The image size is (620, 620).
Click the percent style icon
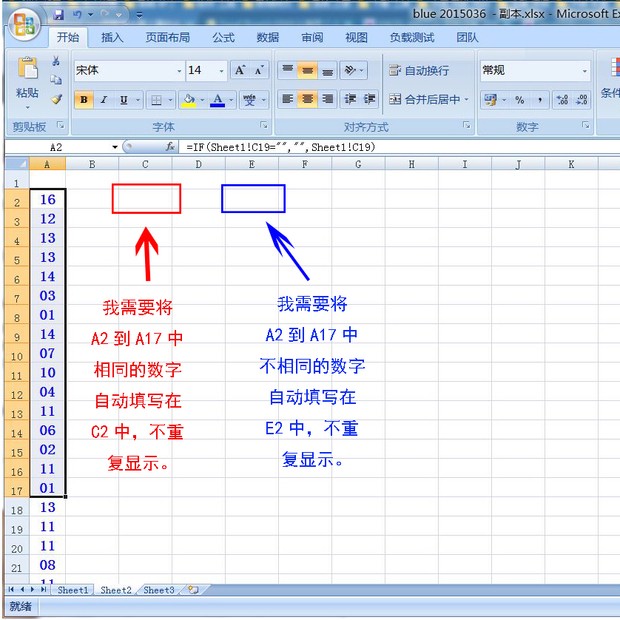[519, 100]
